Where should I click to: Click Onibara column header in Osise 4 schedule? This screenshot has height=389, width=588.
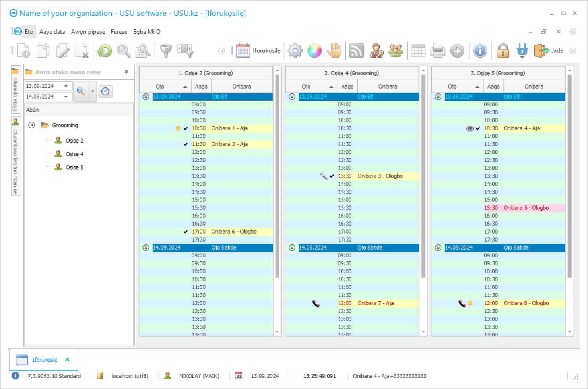coord(388,86)
